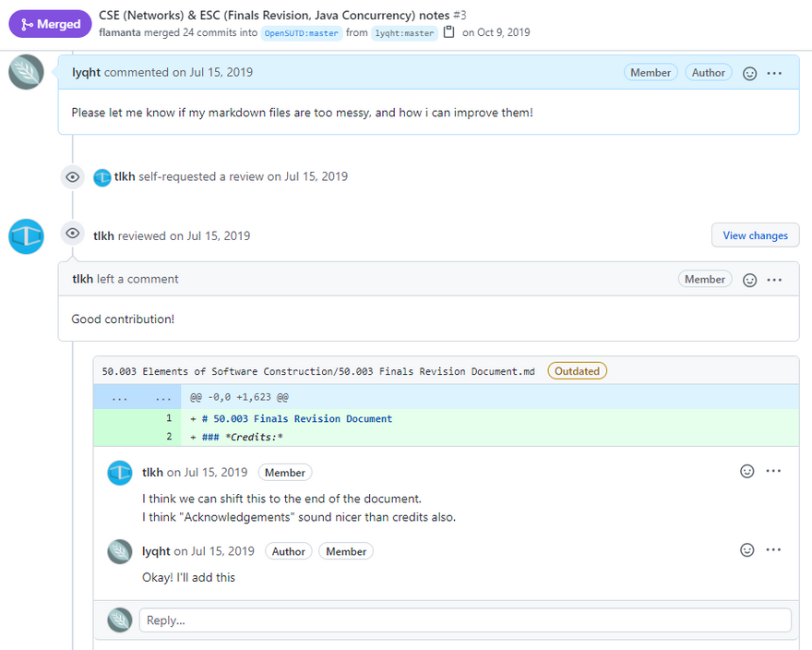Image resolution: width=812 pixels, height=650 pixels.
Task: Click lyqht's leaf avatar at top comment
Action: (x=26, y=72)
